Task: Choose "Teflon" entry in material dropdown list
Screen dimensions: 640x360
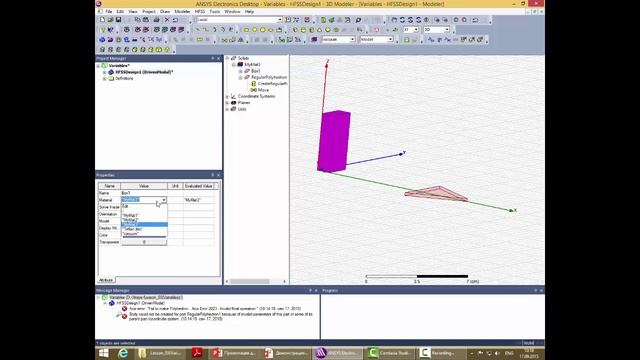Action: click(144, 229)
